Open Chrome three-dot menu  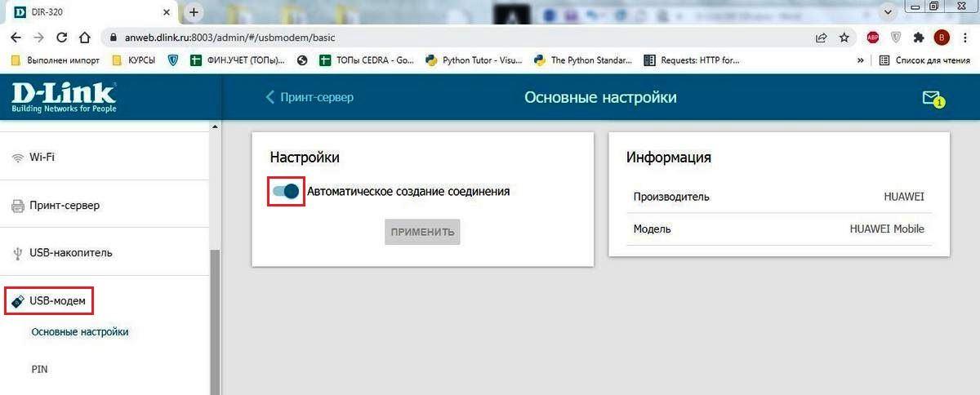[x=964, y=38]
